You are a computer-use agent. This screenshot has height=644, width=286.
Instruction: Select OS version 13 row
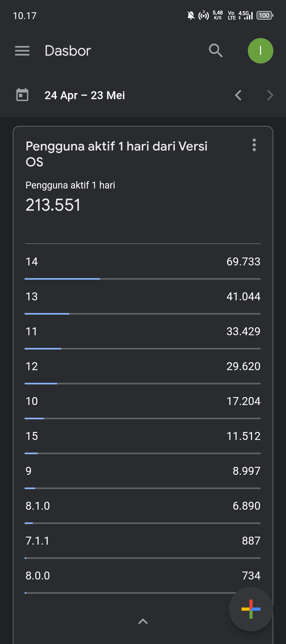143,297
